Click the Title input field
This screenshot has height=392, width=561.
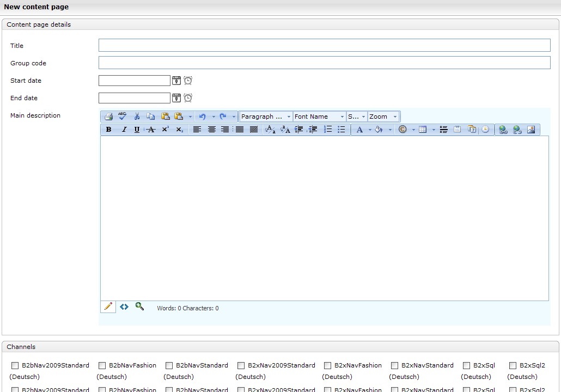(x=325, y=45)
